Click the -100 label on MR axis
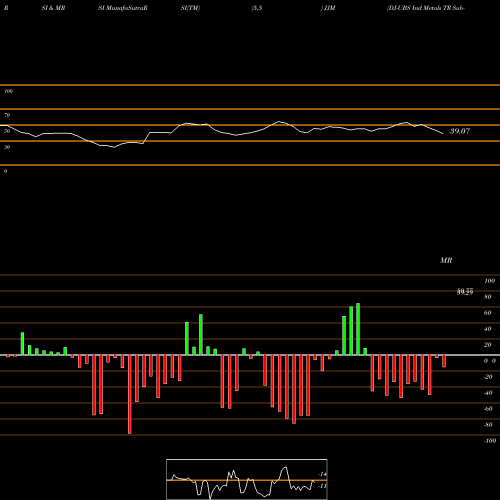Image resolution: width=500 pixels, height=500 pixels. click(490, 441)
